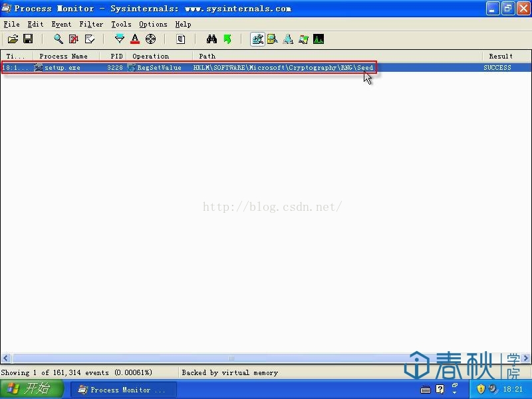
Task: Open the Help menu
Action: [x=184, y=24]
